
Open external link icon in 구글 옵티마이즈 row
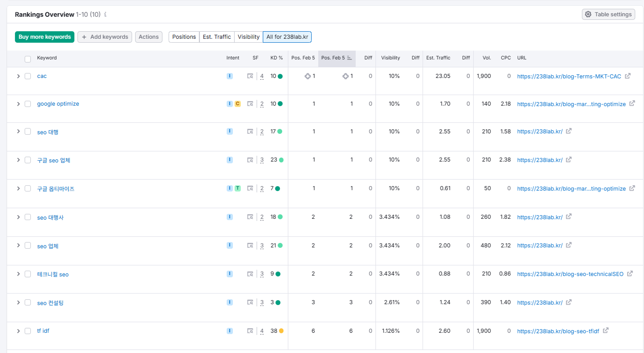click(x=632, y=188)
